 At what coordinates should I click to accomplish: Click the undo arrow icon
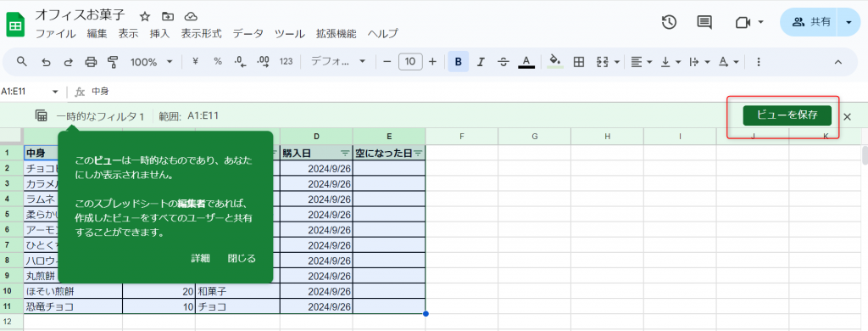click(47, 62)
